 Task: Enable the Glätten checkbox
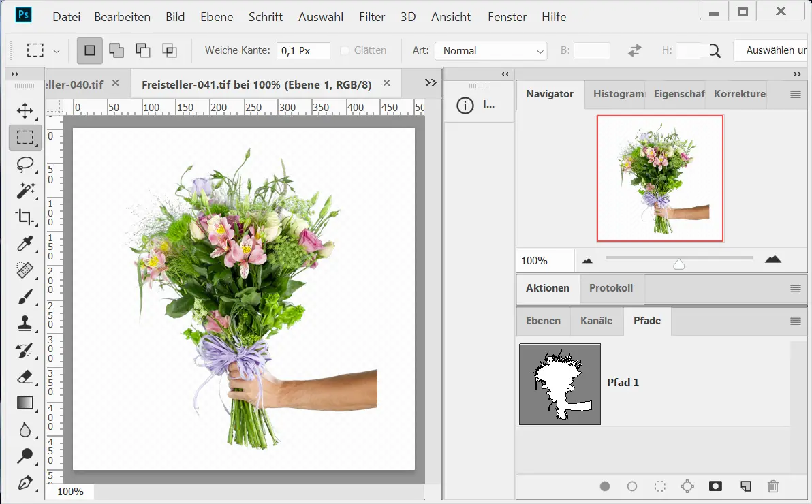[x=345, y=50]
